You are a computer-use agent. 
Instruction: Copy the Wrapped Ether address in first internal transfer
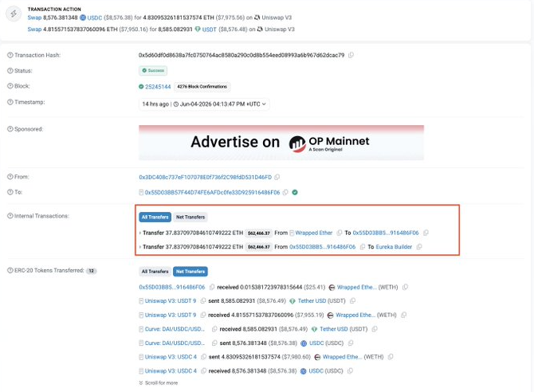340,233
